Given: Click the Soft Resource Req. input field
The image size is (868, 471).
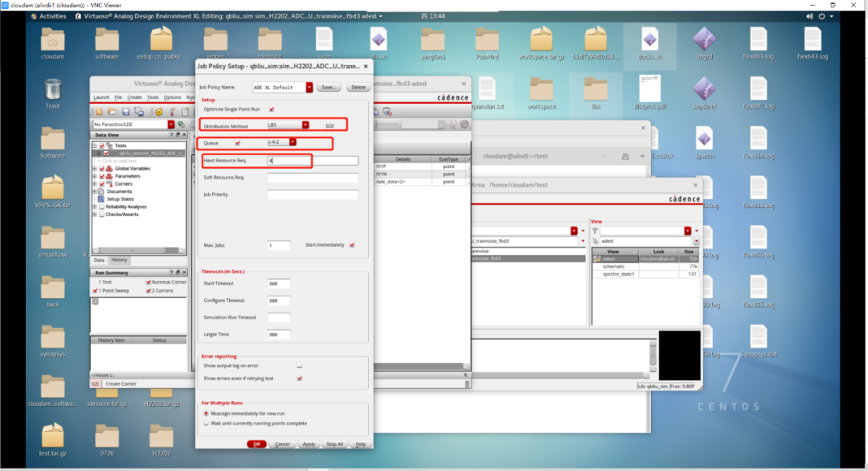Looking at the screenshot, I should 313,178.
